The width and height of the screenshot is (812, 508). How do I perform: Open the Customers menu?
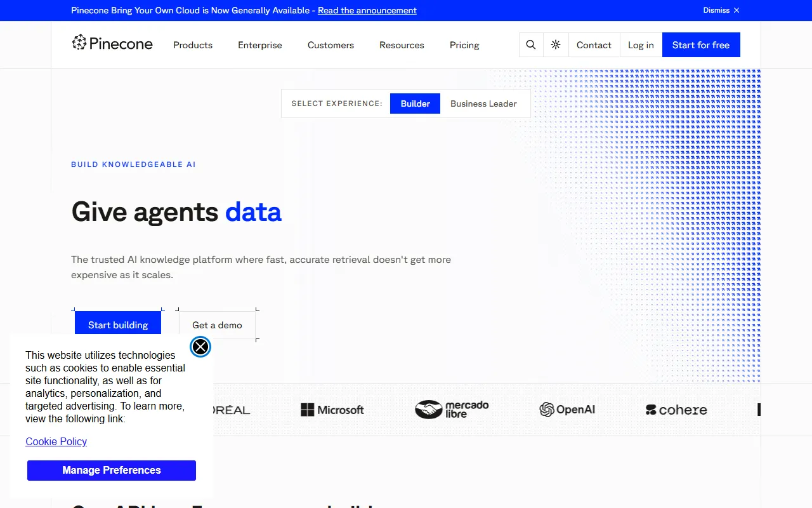point(331,45)
